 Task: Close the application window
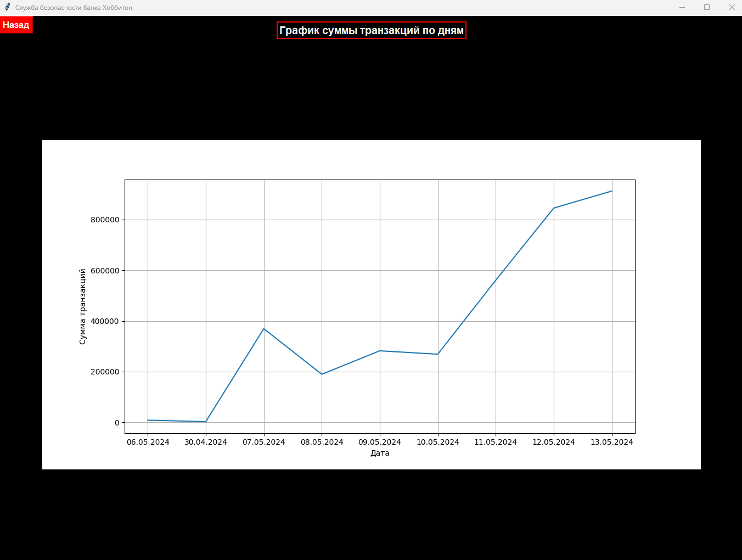coord(732,7)
